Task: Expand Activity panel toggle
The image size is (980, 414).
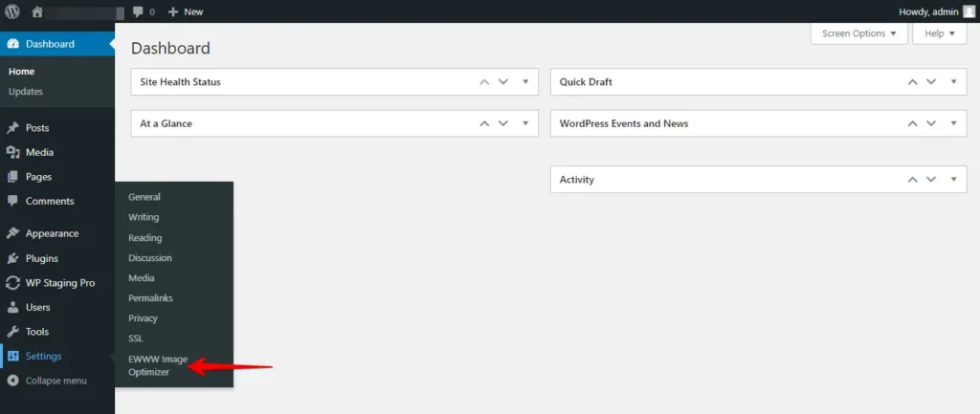Action: coord(954,179)
